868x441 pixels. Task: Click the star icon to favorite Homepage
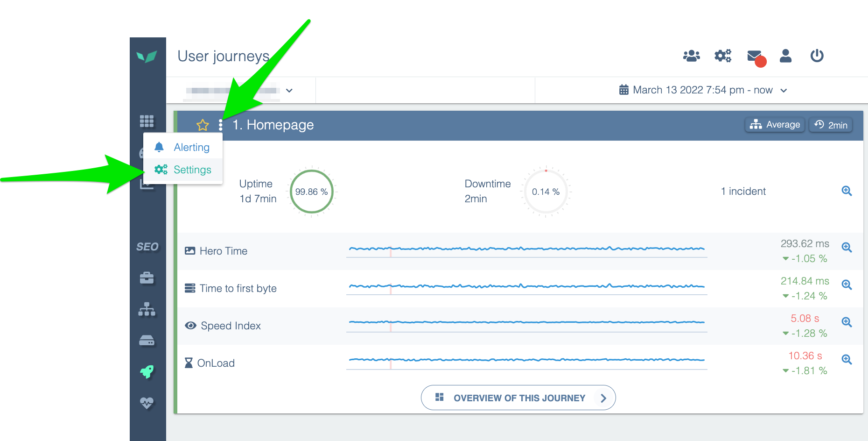pyautogui.click(x=203, y=125)
